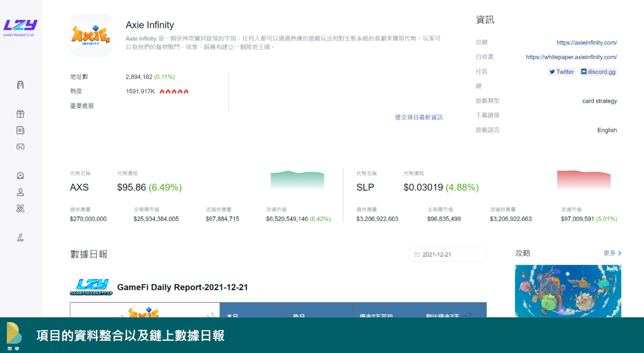This screenshot has height=353, width=644.
Task: Click the LZY GameFiMarketCap logo in sidebar
Action: pos(20,28)
